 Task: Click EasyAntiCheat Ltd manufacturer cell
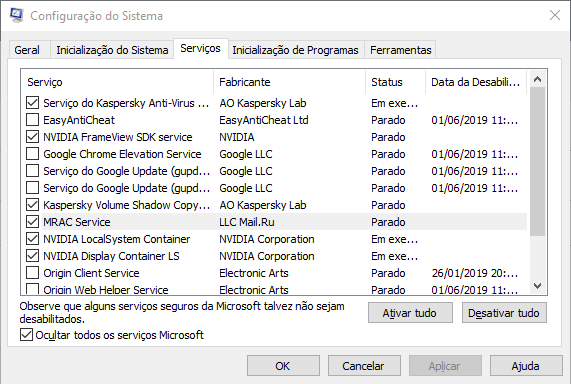264,120
